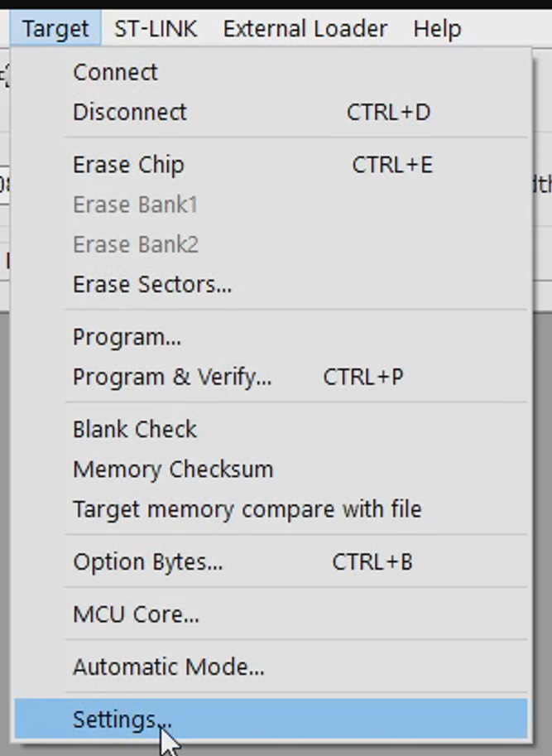Viewport: 552px width, 756px height.
Task: Select Connect from the Target menu
Action: [x=115, y=72]
